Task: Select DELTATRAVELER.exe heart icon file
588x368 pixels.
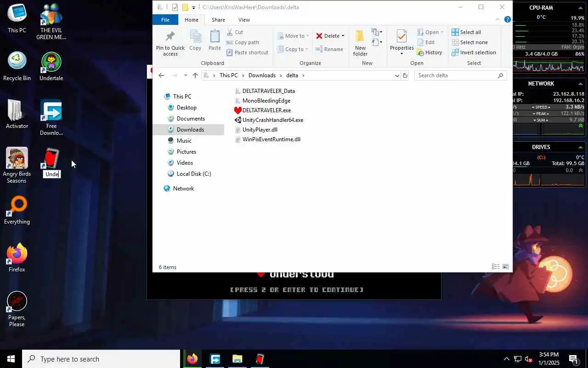Action: click(x=262, y=110)
